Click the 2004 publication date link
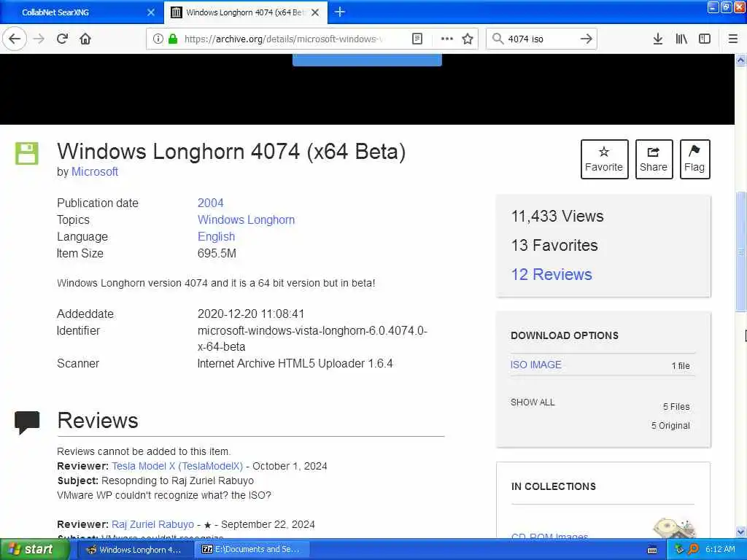 211,203
